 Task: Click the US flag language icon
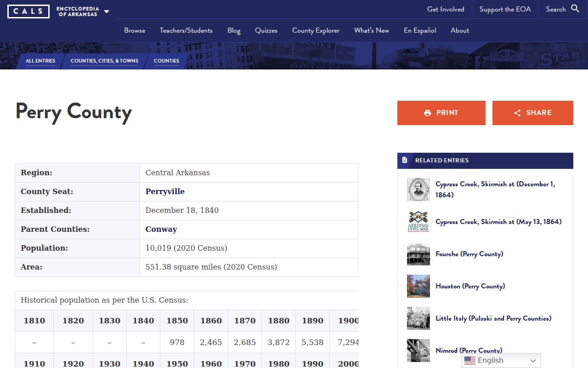point(469,361)
